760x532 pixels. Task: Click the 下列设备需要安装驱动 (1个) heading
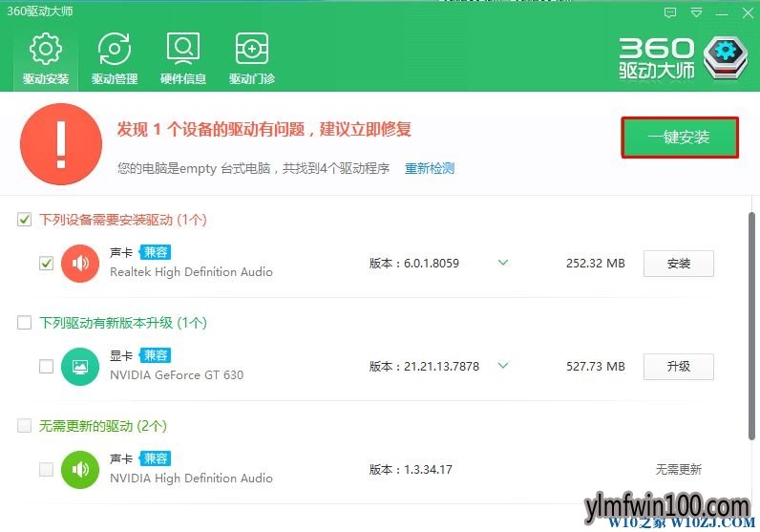(x=123, y=220)
